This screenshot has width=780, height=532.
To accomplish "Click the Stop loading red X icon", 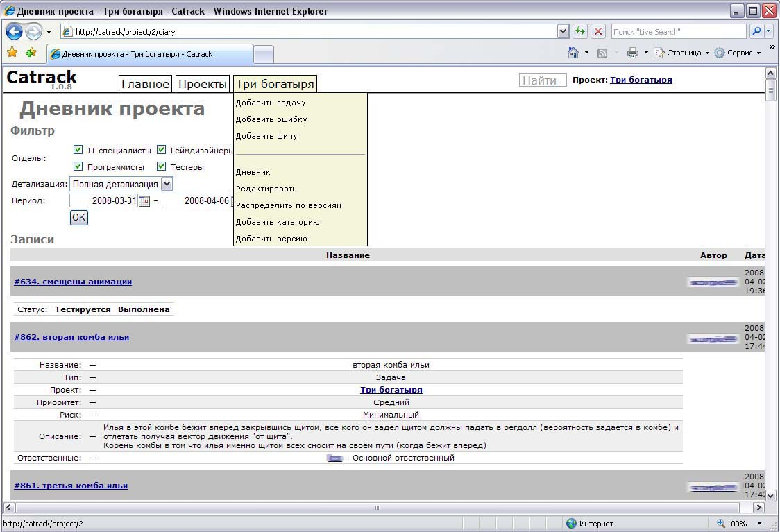I will click(x=598, y=31).
